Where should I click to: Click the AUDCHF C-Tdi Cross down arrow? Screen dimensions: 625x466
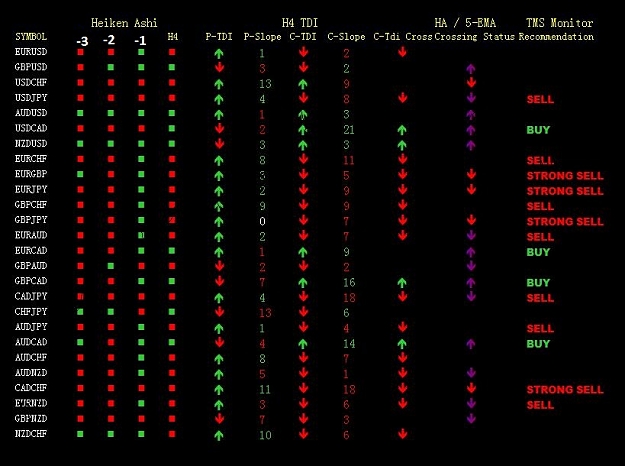403,358
